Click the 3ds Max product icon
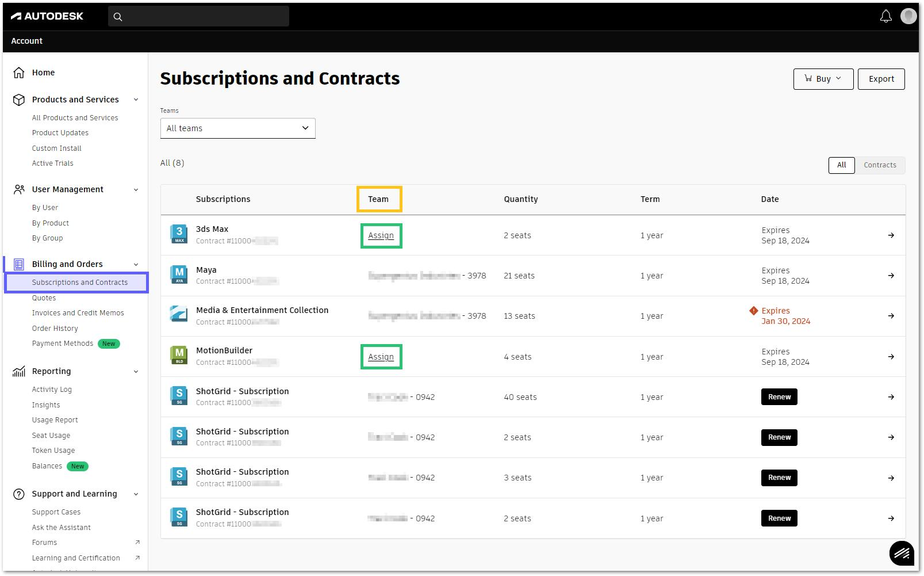924x576 pixels. [x=179, y=234]
